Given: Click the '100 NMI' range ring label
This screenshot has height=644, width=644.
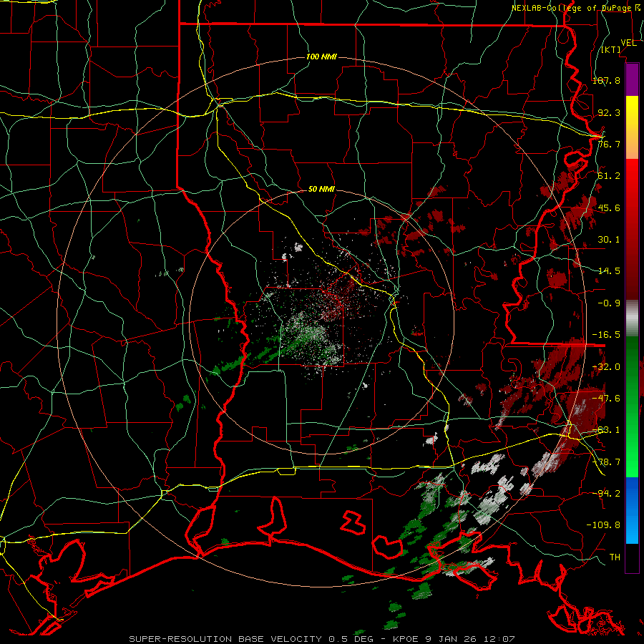Looking at the screenshot, I should (321, 57).
